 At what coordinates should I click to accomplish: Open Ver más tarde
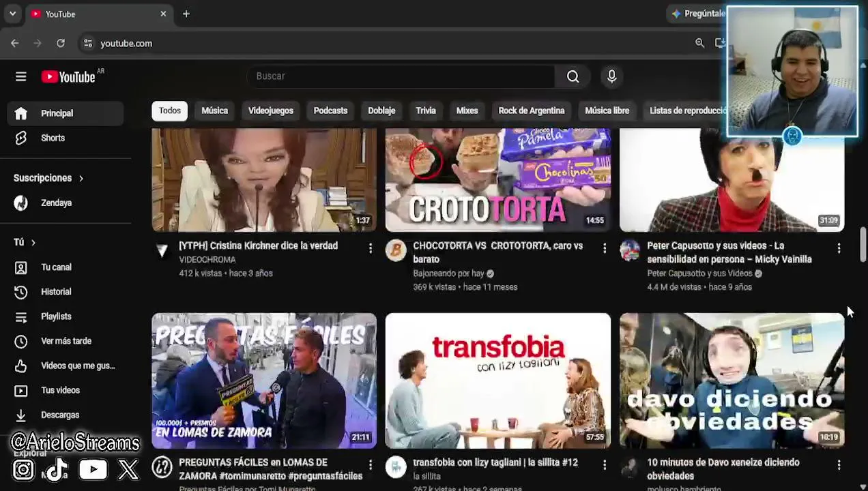[x=66, y=341]
